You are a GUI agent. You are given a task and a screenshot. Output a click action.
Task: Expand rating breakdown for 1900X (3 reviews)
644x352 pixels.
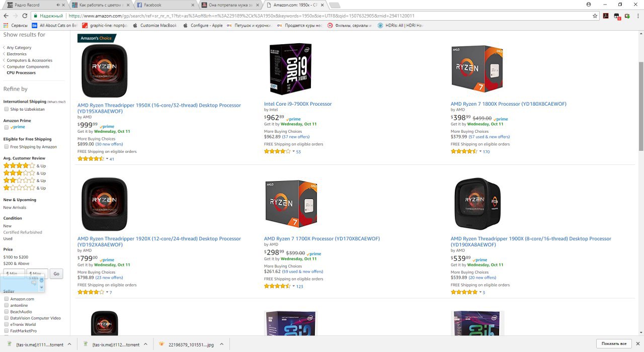pos(480,292)
